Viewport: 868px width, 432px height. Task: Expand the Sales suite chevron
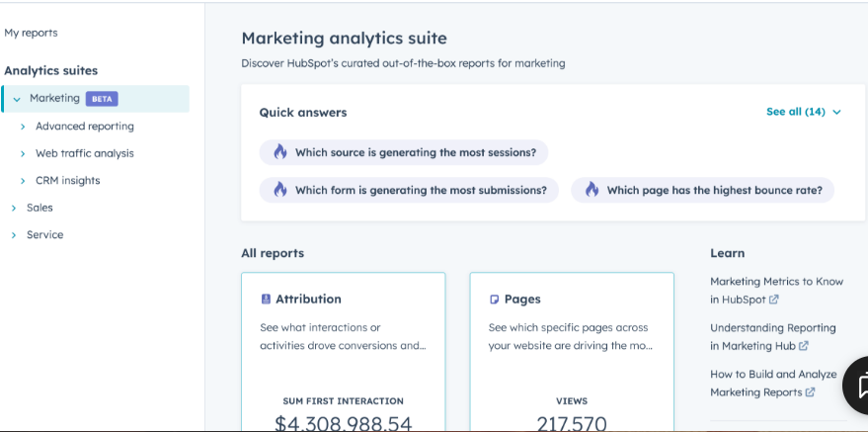point(14,209)
